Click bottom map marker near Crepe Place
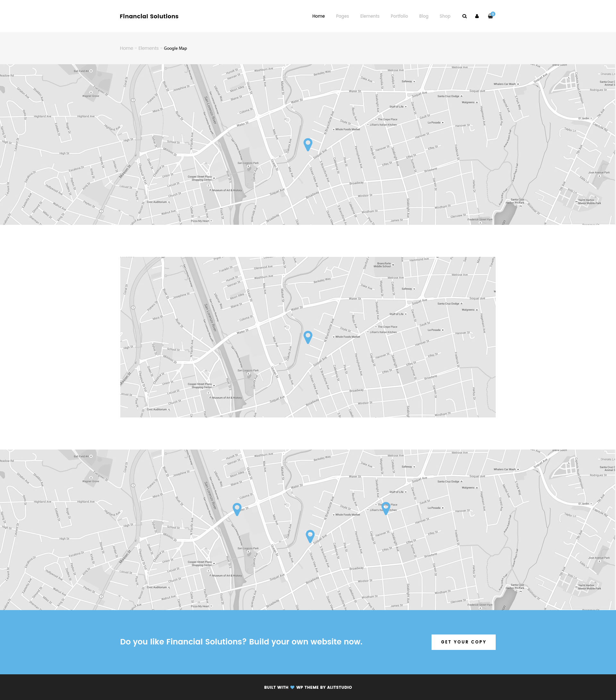616x700 pixels. [x=386, y=507]
